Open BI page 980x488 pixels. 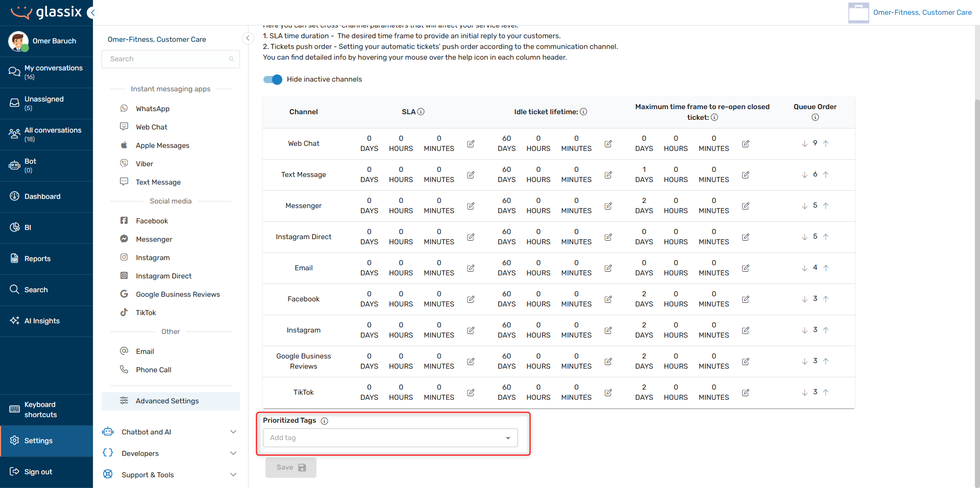(46, 228)
